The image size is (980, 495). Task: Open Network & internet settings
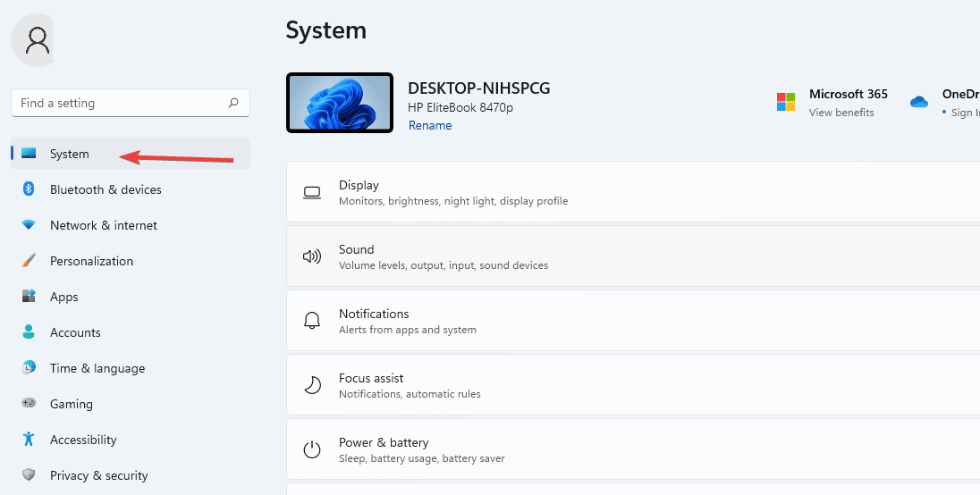point(104,225)
